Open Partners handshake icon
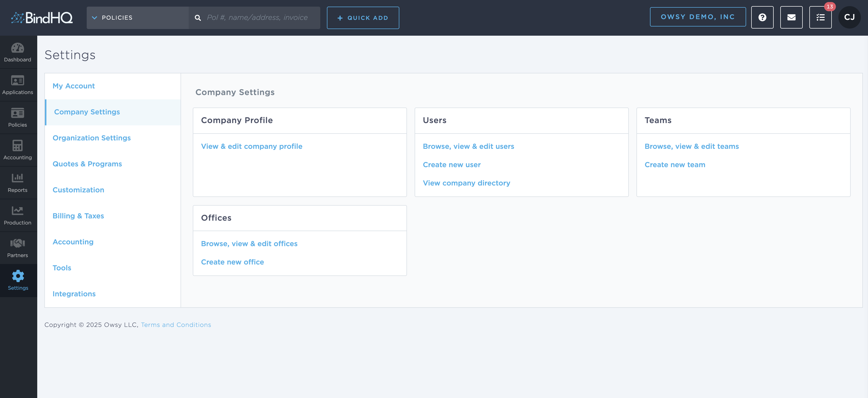This screenshot has height=398, width=868. tap(18, 243)
